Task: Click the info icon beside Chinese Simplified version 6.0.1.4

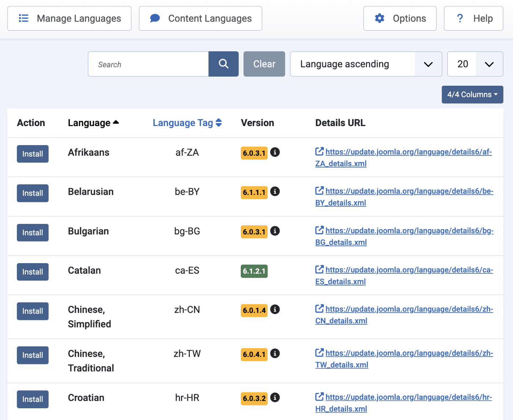Action: (275, 309)
